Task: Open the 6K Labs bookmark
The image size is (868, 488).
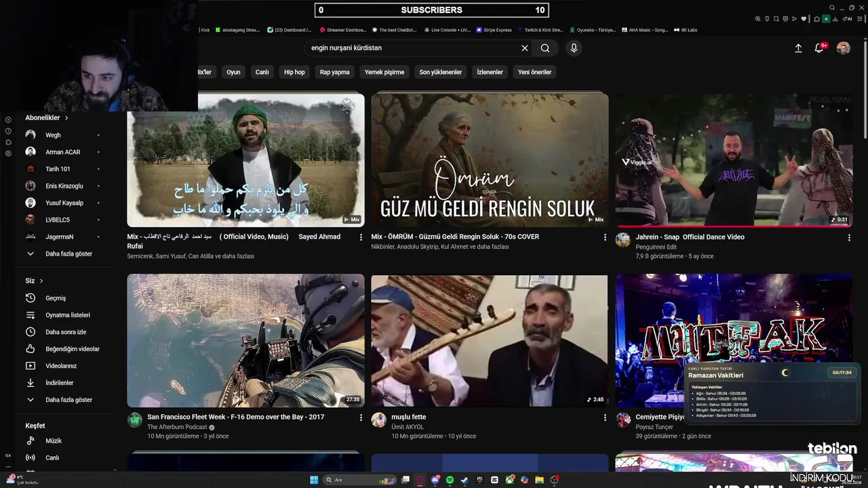Action: pos(686,30)
